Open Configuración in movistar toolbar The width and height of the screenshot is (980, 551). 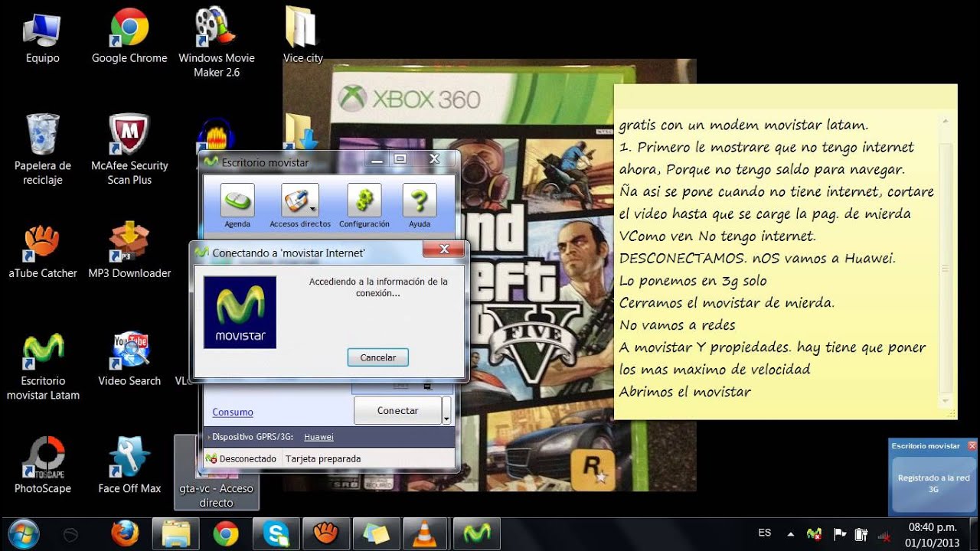click(x=364, y=207)
